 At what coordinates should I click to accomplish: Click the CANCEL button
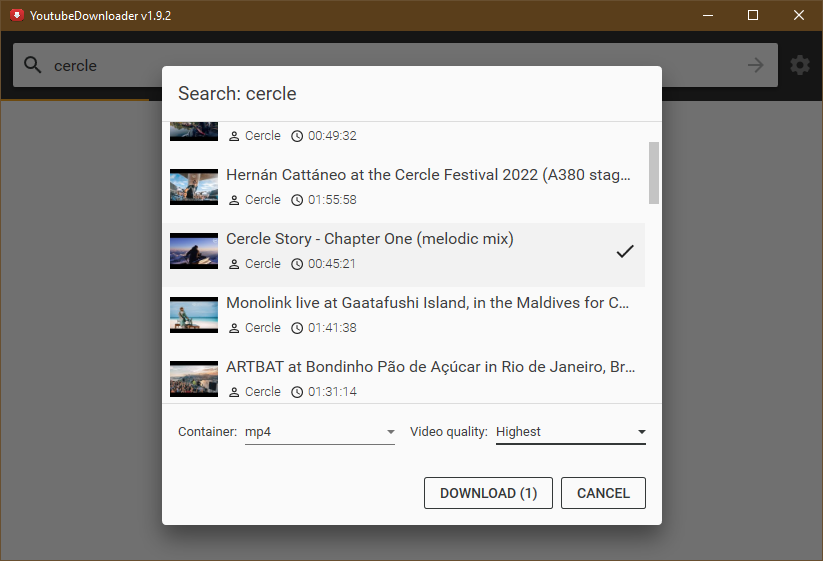point(603,493)
